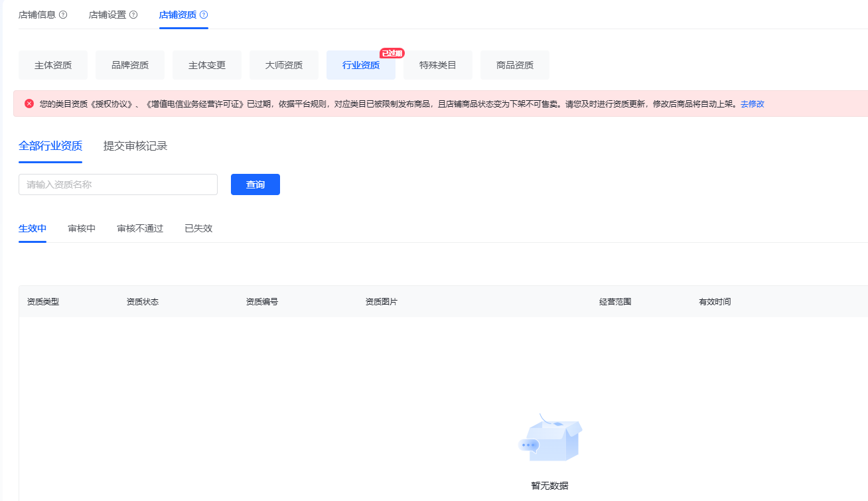This screenshot has height=501, width=868.
Task: Click the red error icon in alert banner
Action: pos(29,104)
